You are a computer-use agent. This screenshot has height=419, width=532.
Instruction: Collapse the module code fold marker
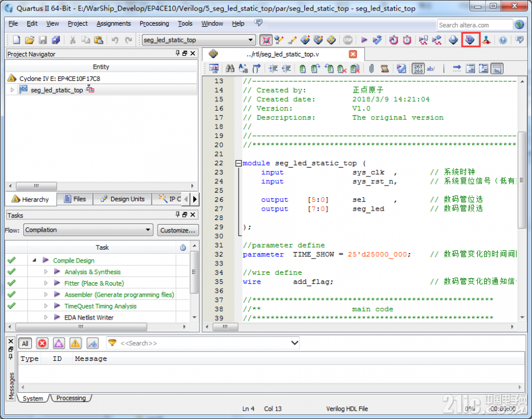point(239,163)
